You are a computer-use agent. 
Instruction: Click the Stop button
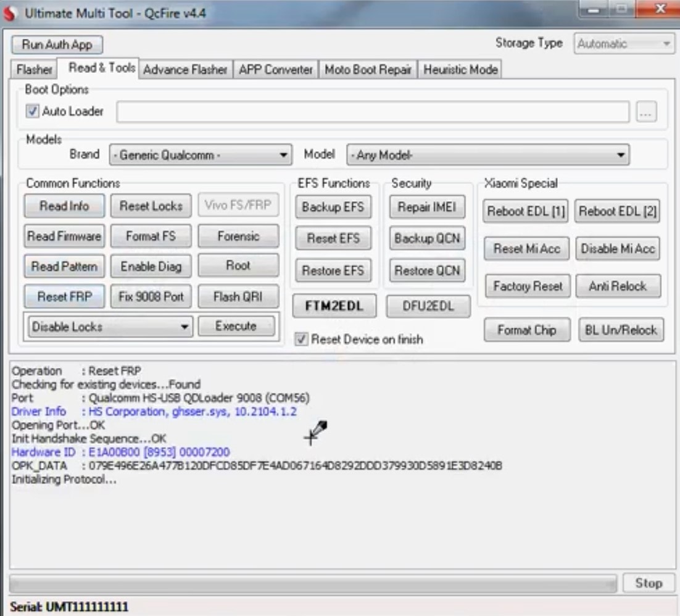[x=649, y=583]
